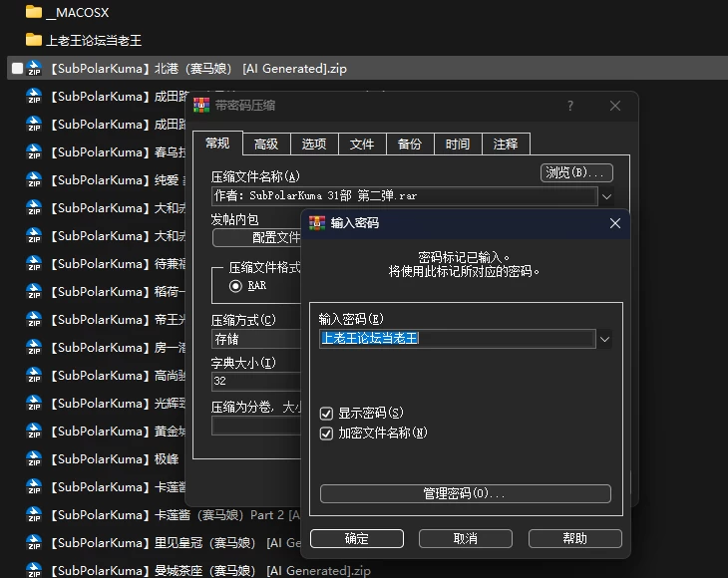Tick the selection checkbox of 北港 file

[x=18, y=68]
